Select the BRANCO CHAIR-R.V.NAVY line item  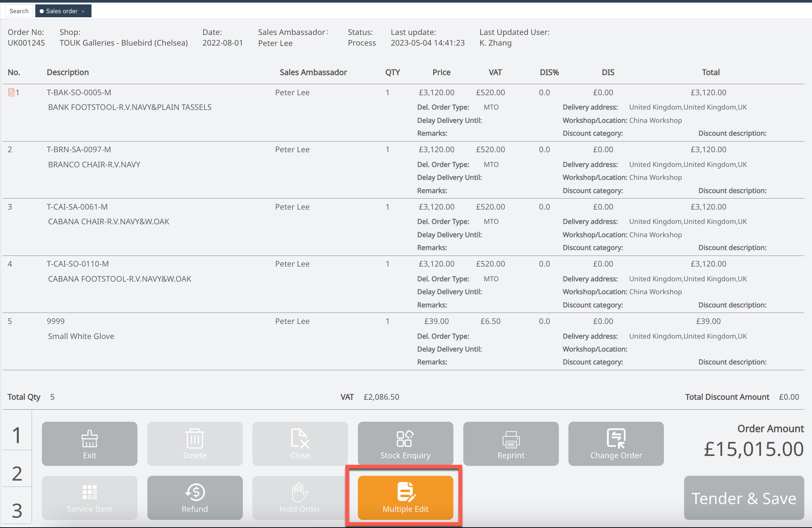point(94,164)
